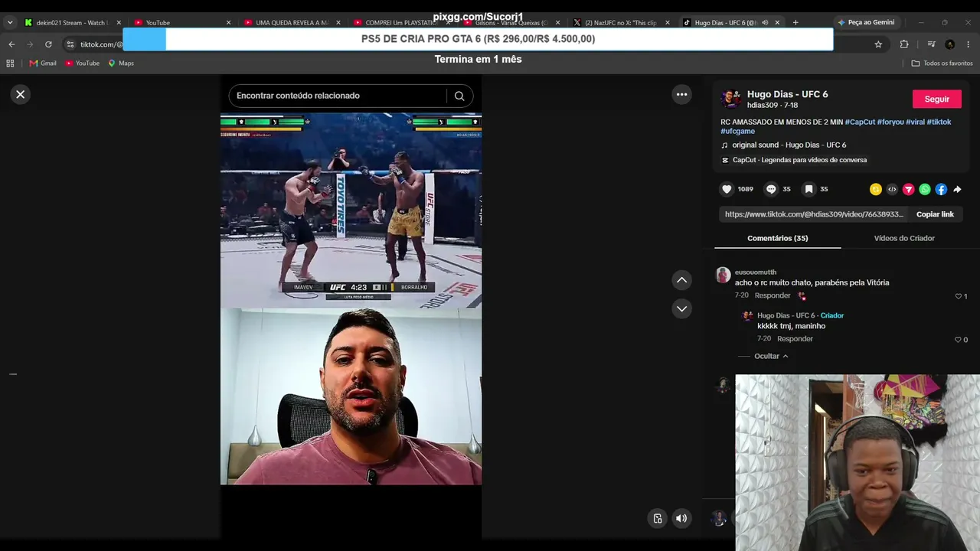Open the browser extensions puzzle icon

point(904,44)
